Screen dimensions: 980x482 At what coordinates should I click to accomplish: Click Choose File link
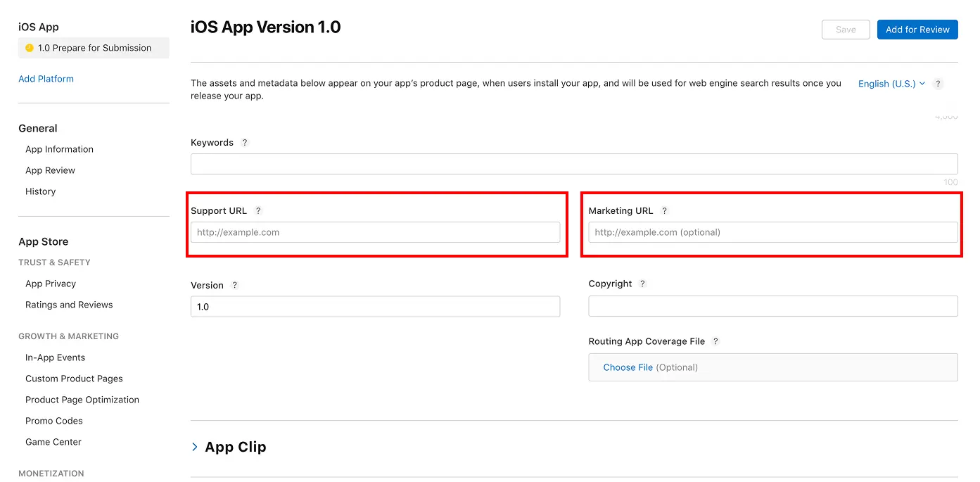coord(628,367)
